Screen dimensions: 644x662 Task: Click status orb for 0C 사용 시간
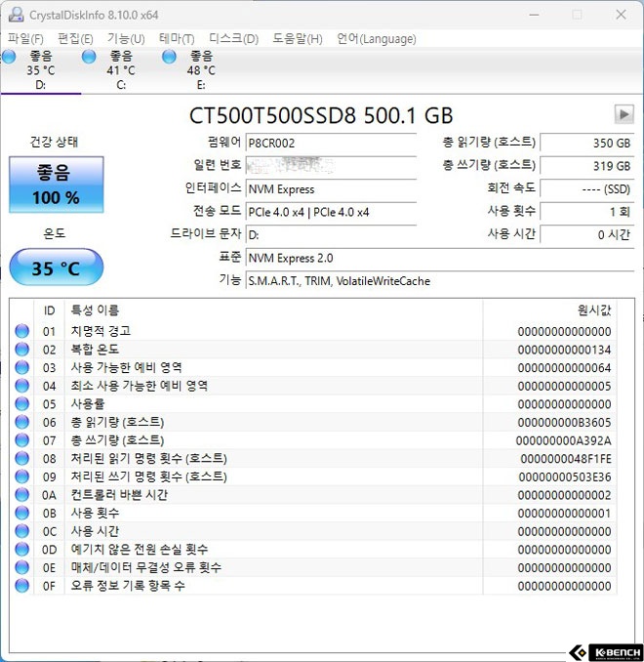coord(21,531)
